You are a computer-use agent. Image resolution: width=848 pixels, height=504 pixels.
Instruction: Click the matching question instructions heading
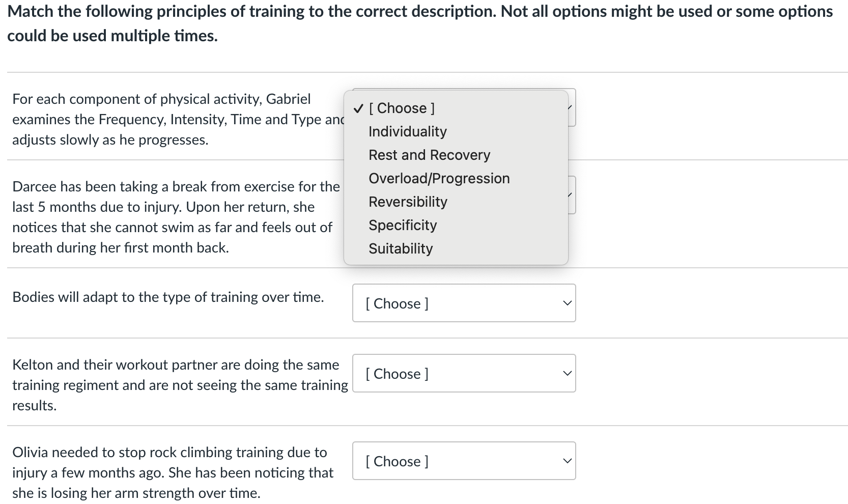click(419, 23)
